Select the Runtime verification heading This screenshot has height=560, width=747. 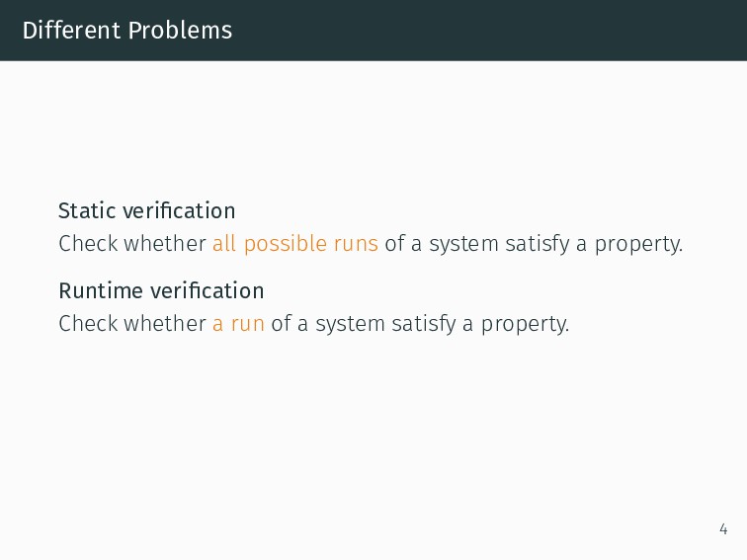point(161,290)
